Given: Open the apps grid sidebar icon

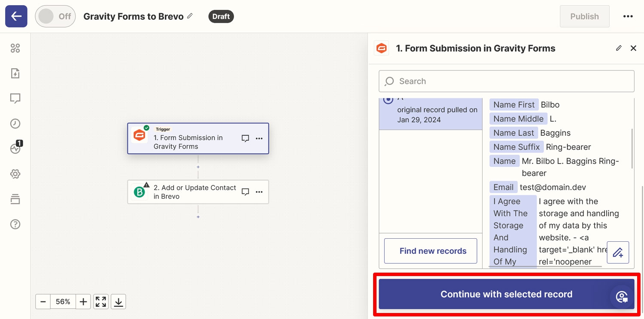Looking at the screenshot, I should pos(15,48).
